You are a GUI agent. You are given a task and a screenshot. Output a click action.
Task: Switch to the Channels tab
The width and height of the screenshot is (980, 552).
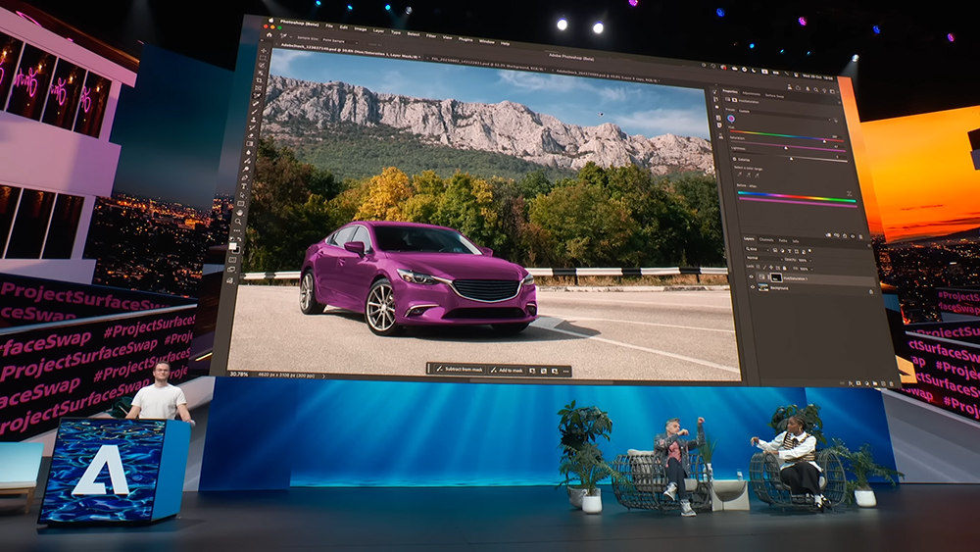pos(766,239)
